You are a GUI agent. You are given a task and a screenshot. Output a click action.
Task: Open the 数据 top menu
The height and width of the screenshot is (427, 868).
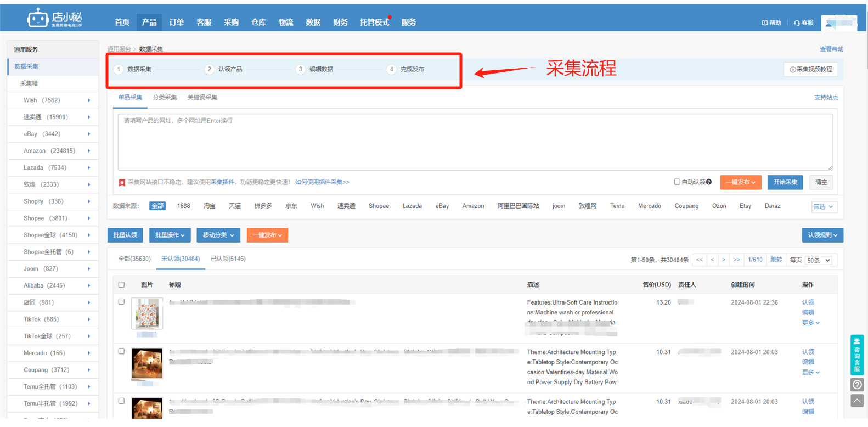pos(313,23)
